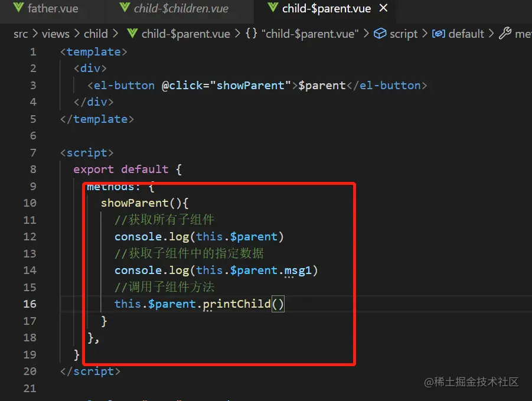This screenshot has height=401, width=532.
Task: Click the Vue icon on father.vue tab
Action: pyautogui.click(x=19, y=8)
